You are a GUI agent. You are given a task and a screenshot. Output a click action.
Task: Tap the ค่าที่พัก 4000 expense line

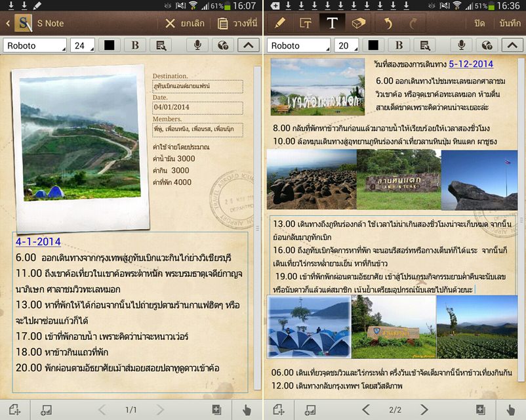[172, 182]
